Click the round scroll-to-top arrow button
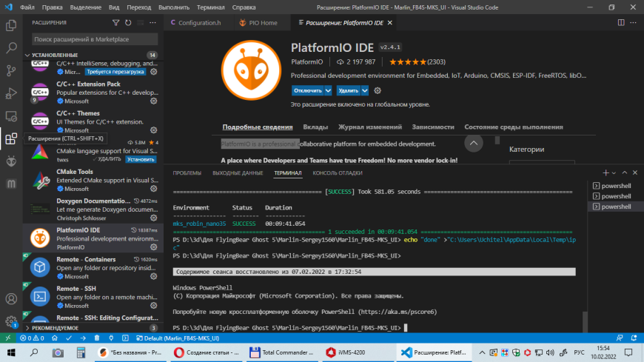 [474, 143]
